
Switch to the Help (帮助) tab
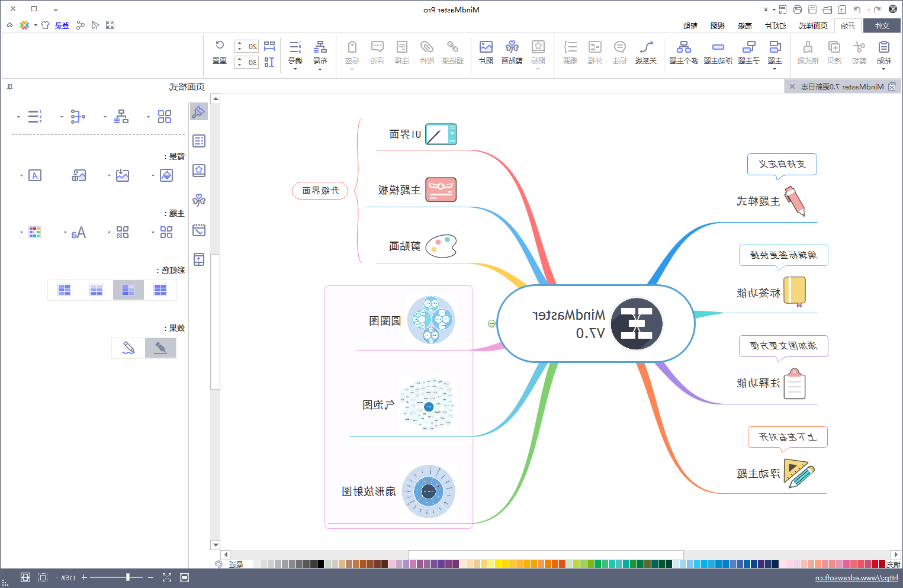point(690,25)
